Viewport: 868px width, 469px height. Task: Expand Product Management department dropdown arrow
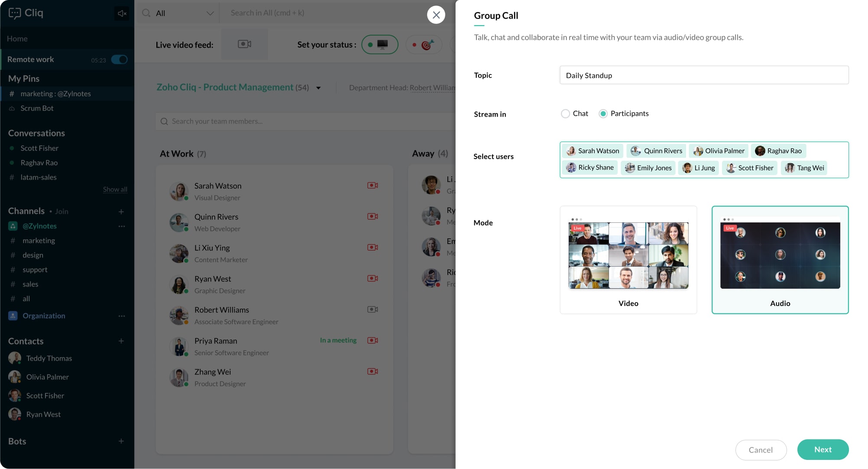point(318,88)
